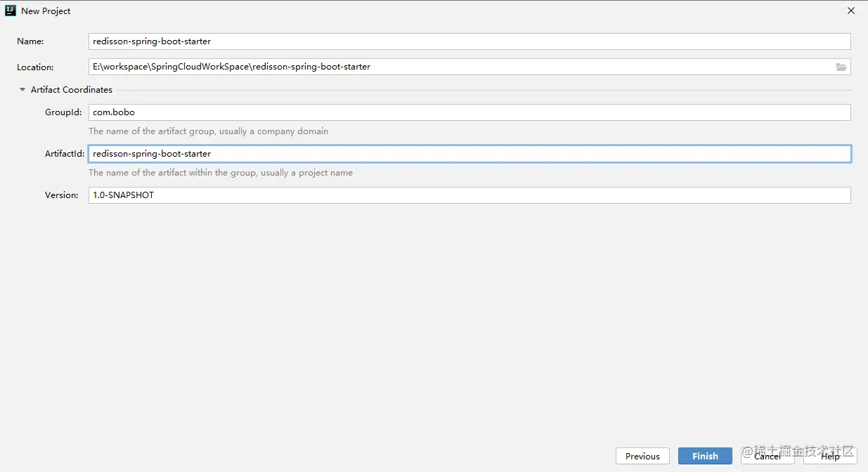
Task: Click the 'Version:' label
Action: pos(62,195)
